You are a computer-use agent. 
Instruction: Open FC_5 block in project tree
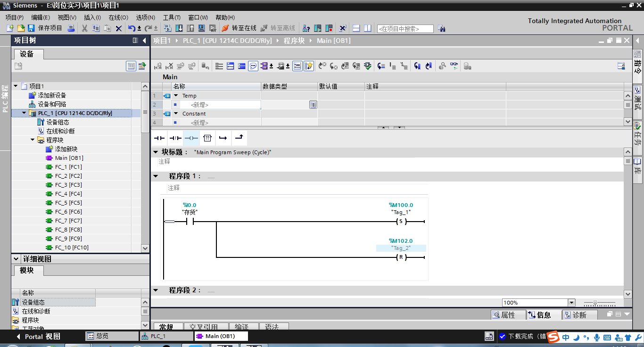pyautogui.click(x=68, y=203)
